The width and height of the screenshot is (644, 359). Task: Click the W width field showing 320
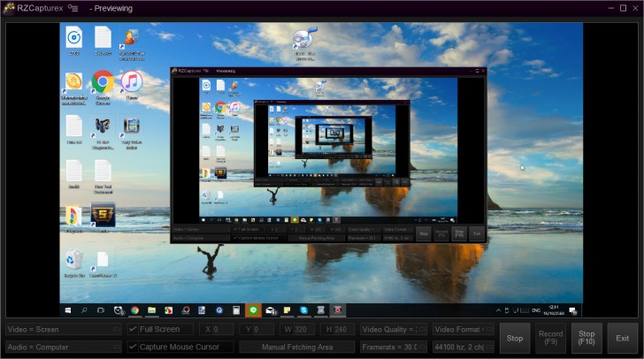(296, 329)
